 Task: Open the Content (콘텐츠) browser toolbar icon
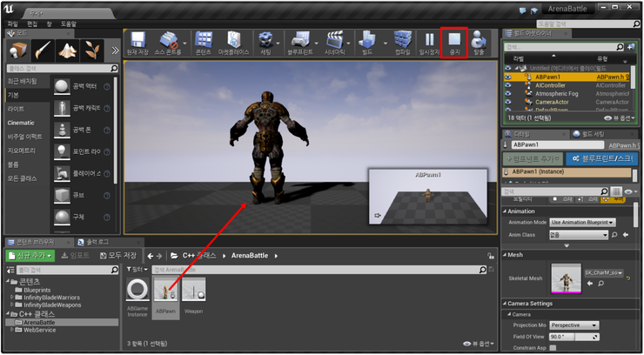(x=204, y=40)
